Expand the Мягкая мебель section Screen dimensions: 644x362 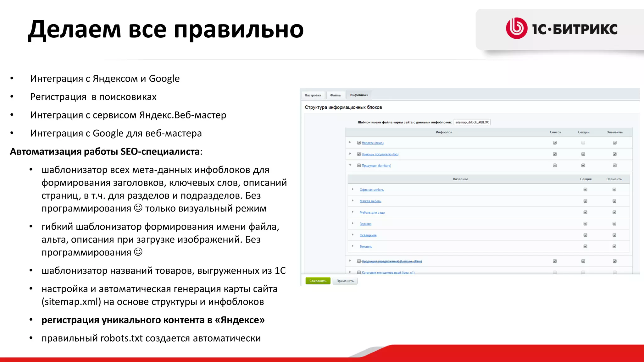pos(353,200)
